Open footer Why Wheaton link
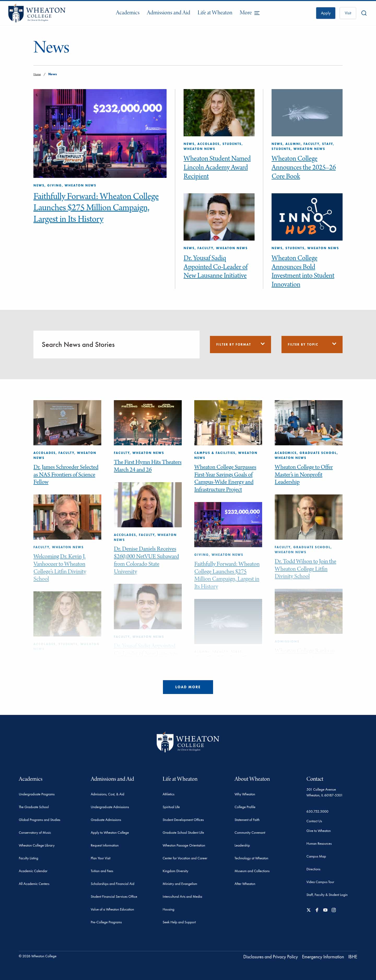376x980 pixels. [x=245, y=794]
